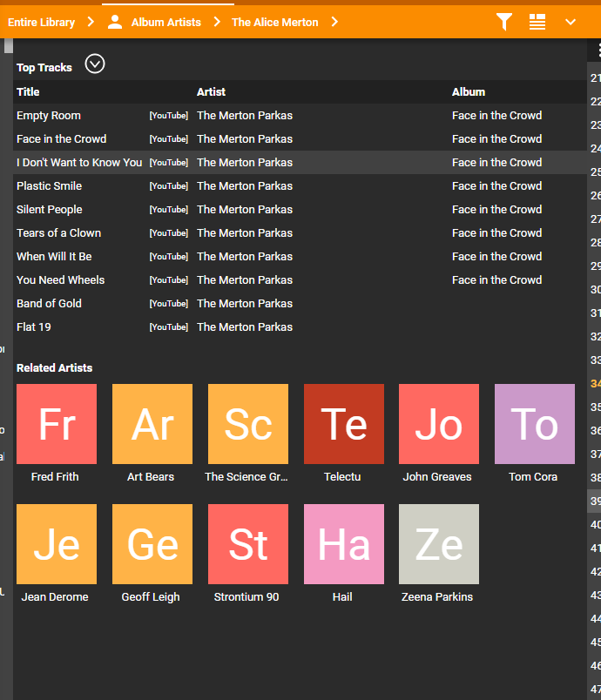Viewport: 601px width, 700px height.
Task: Go to Entire Library breadcrumb
Action: (x=42, y=22)
